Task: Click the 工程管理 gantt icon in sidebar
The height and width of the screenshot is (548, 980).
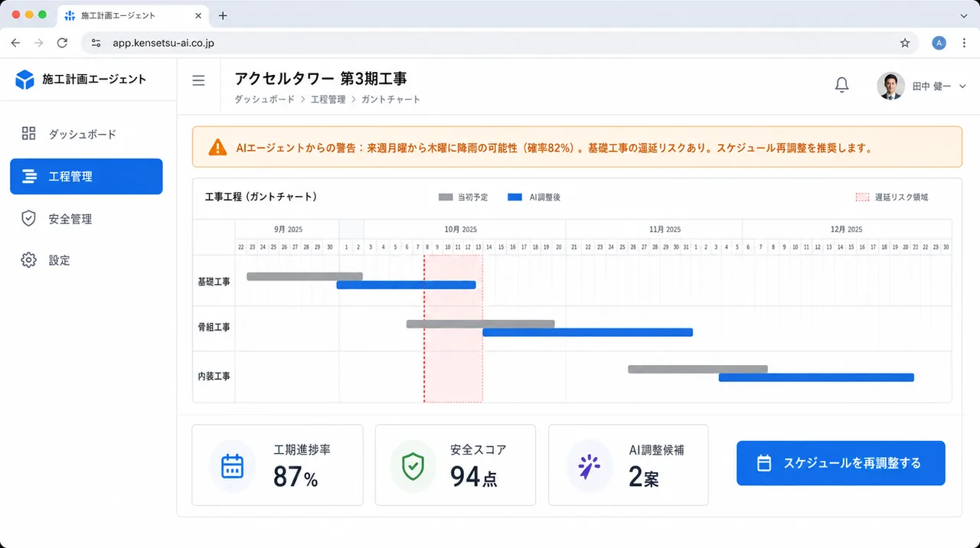Action: click(29, 176)
